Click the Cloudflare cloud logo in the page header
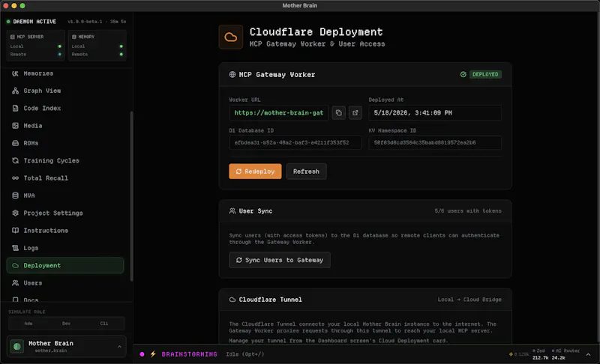The height and width of the screenshot is (364, 600). (231, 37)
